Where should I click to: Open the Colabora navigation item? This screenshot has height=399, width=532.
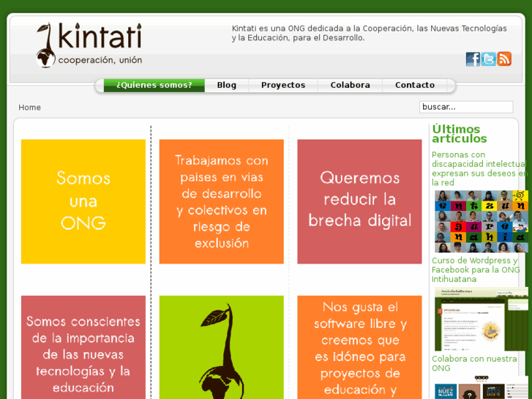pos(350,85)
